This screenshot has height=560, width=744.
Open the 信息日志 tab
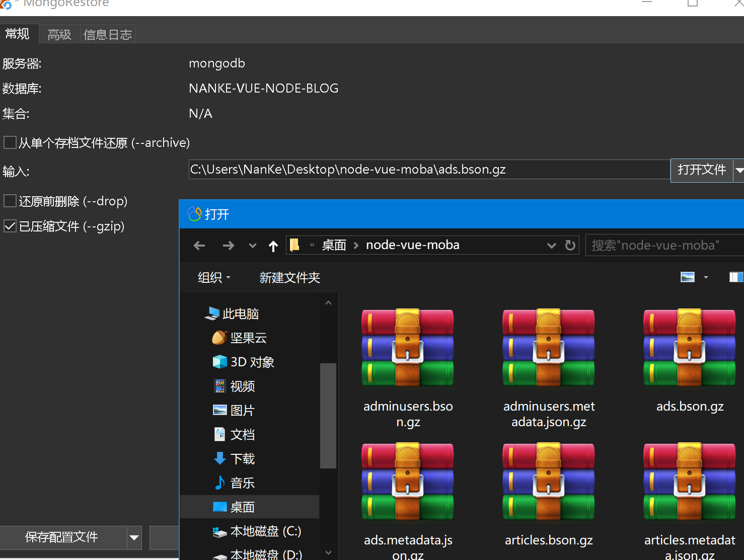click(108, 34)
